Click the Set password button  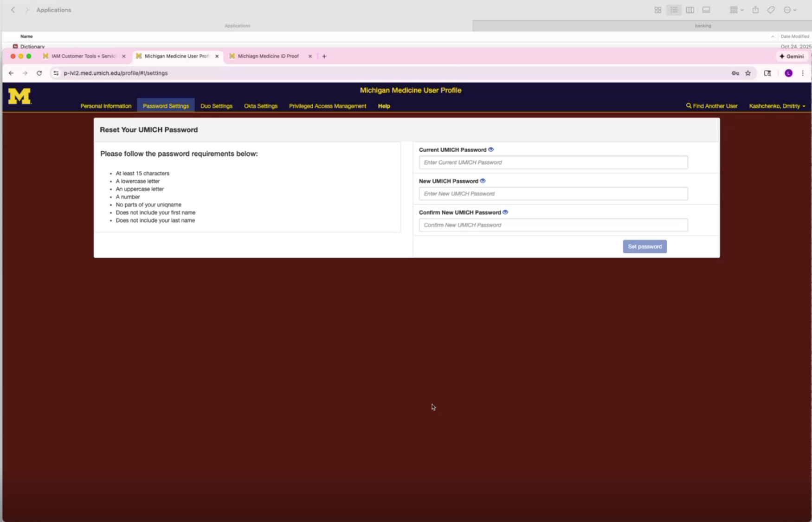tap(644, 246)
